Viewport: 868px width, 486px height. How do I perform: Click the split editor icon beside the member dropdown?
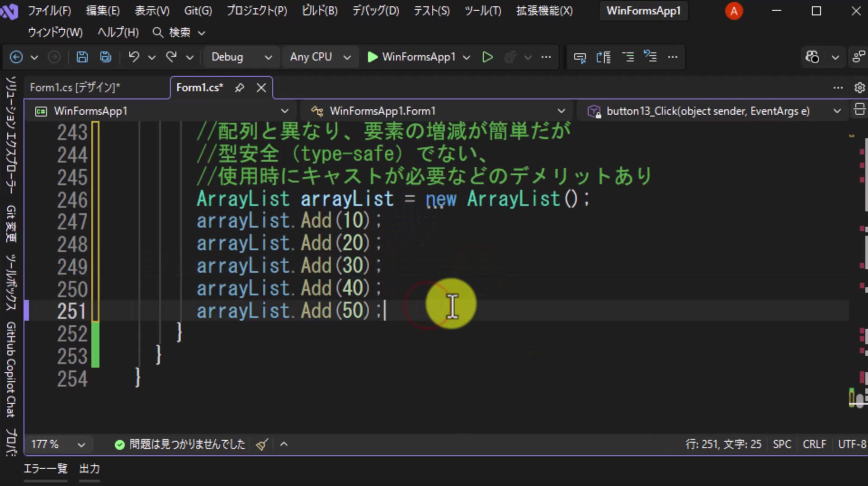click(860, 110)
